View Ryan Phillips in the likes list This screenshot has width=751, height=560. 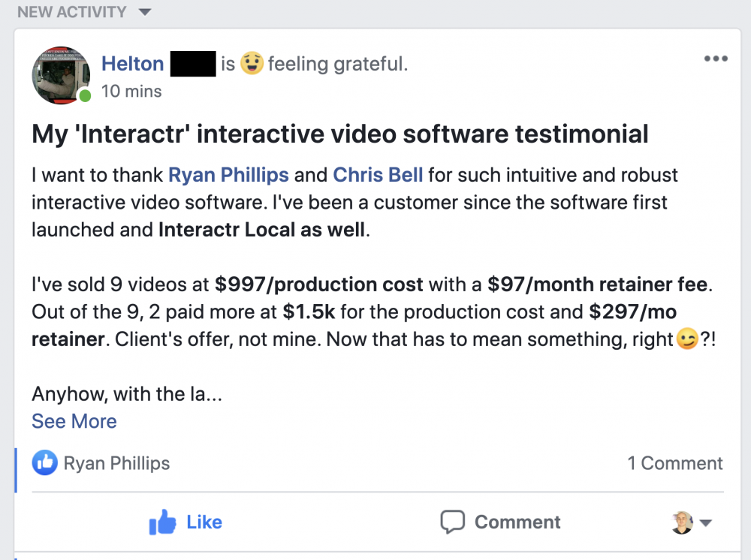[117, 463]
